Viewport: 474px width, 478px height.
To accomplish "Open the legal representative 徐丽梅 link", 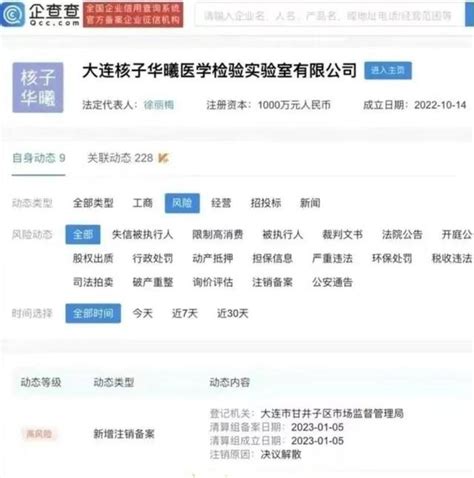I will (159, 105).
